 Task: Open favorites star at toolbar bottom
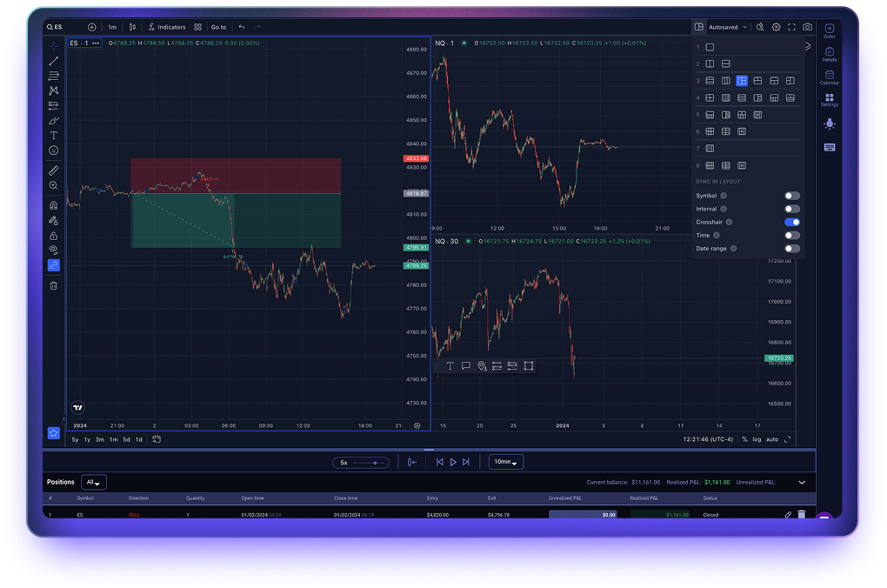[54, 433]
